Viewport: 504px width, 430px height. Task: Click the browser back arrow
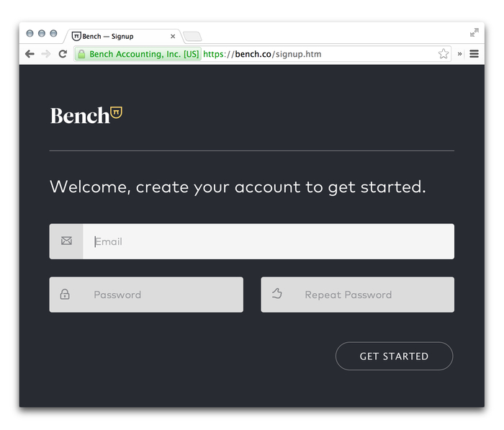coord(30,54)
